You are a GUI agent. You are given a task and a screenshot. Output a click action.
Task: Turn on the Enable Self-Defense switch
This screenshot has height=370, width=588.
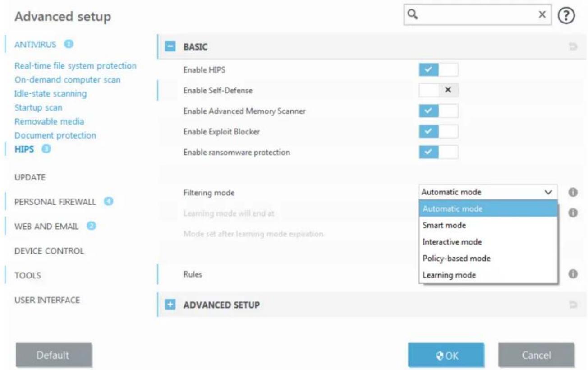click(438, 90)
